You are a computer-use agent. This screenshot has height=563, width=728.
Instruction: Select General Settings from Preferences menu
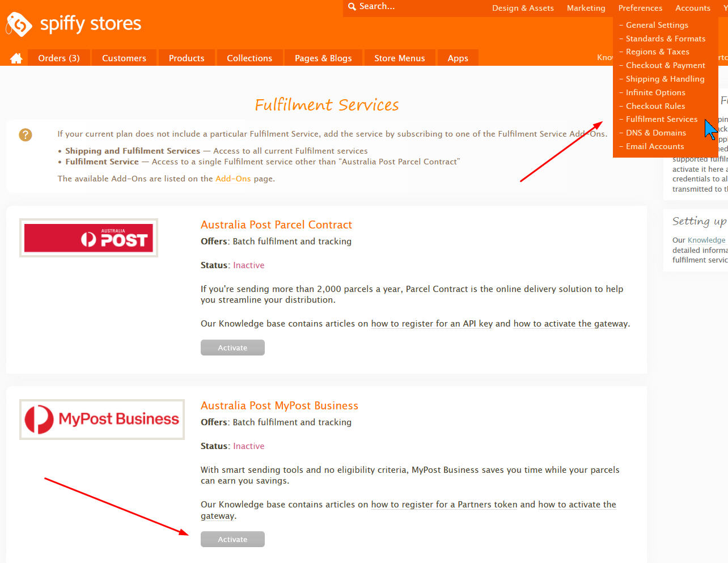[657, 25]
